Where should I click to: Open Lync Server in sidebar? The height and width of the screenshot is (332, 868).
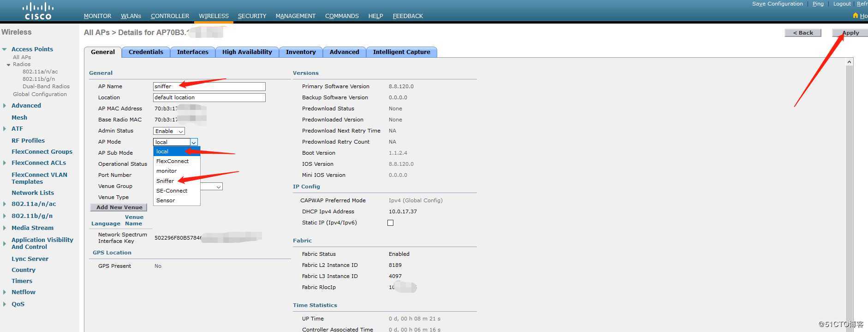pyautogui.click(x=30, y=259)
